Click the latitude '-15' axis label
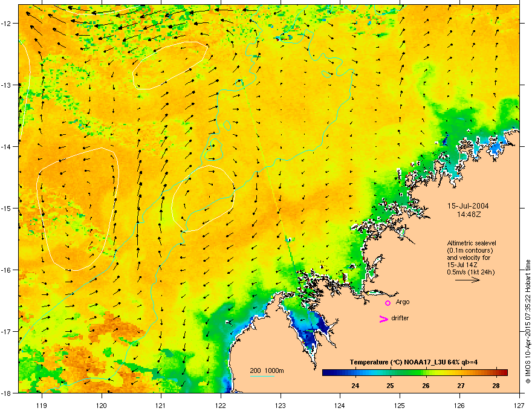Image resolution: width=532 pixels, height=411 pixels. [x=7, y=208]
